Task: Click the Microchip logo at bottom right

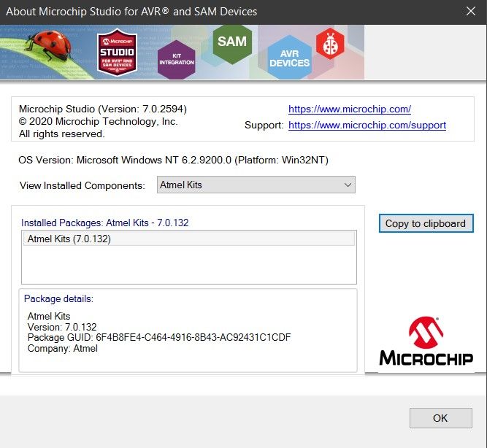Action: pos(426,341)
